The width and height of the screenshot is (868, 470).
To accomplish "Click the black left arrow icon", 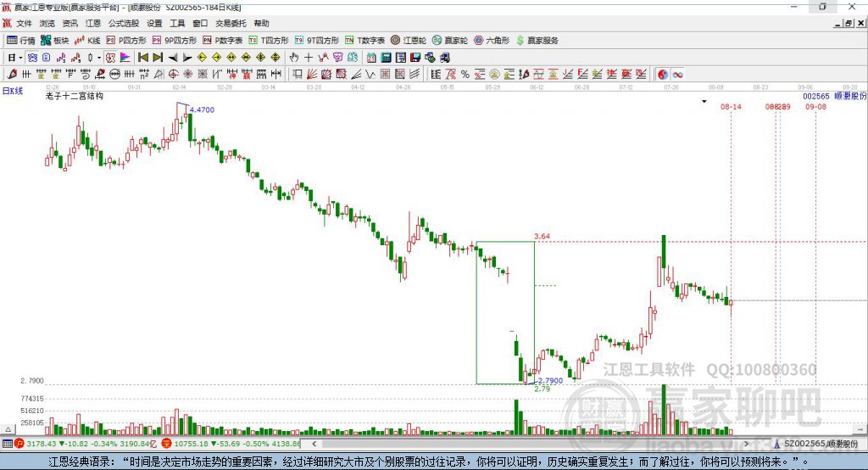I will pyautogui.click(x=173, y=58).
